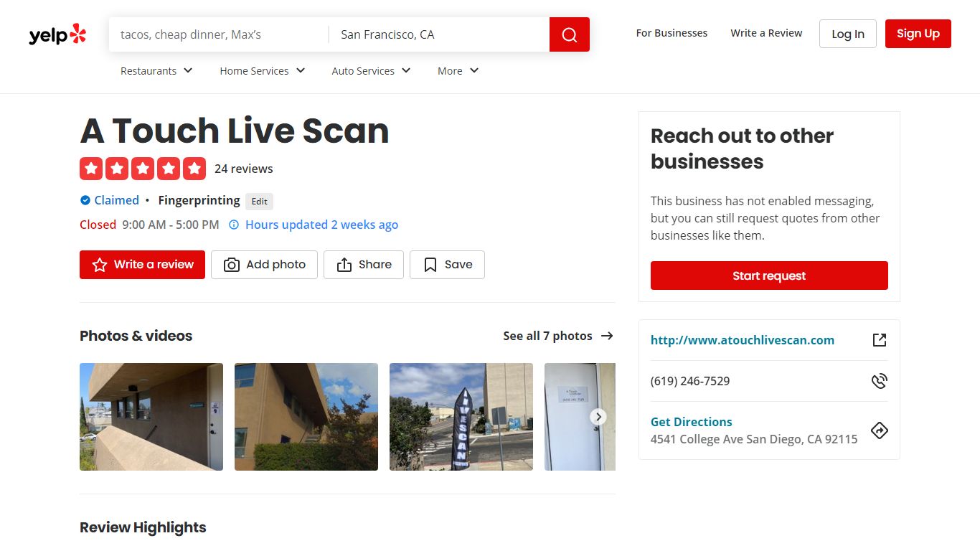
Task: Click the external link icon beside website
Action: pos(880,340)
